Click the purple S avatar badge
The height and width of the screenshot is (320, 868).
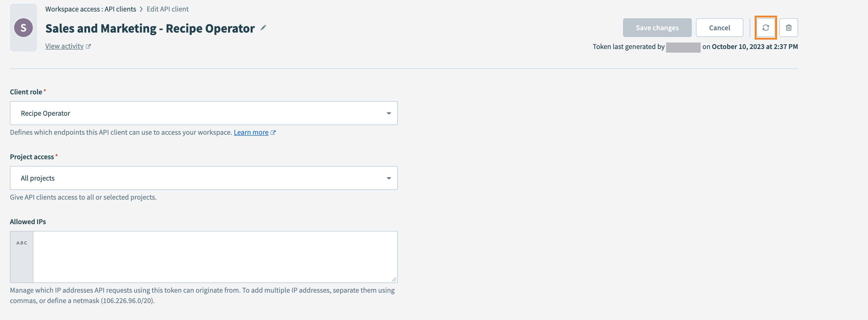click(x=23, y=28)
